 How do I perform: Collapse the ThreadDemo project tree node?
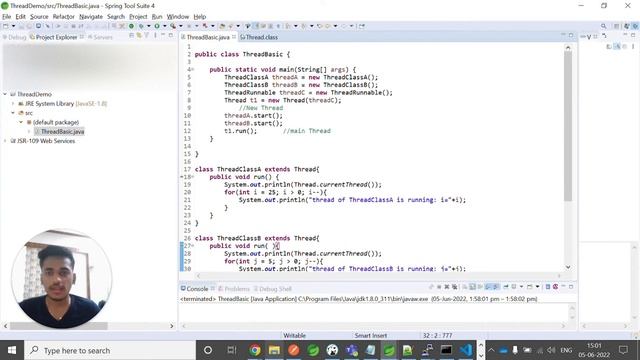coord(5,94)
